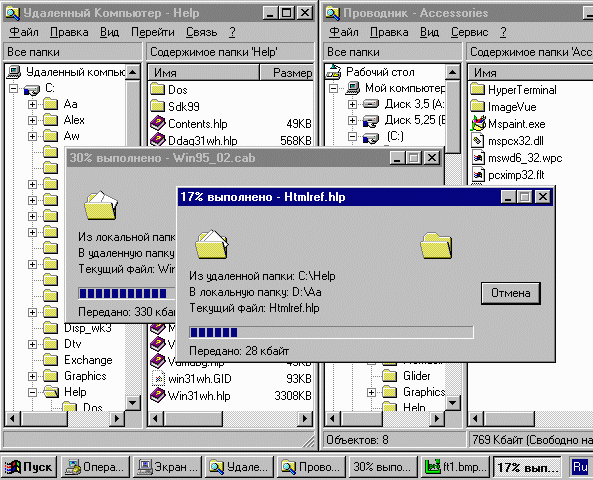Screen dimensions: 593x480
Task: Select the Win31wh.hlp book icon
Action: click(x=157, y=395)
